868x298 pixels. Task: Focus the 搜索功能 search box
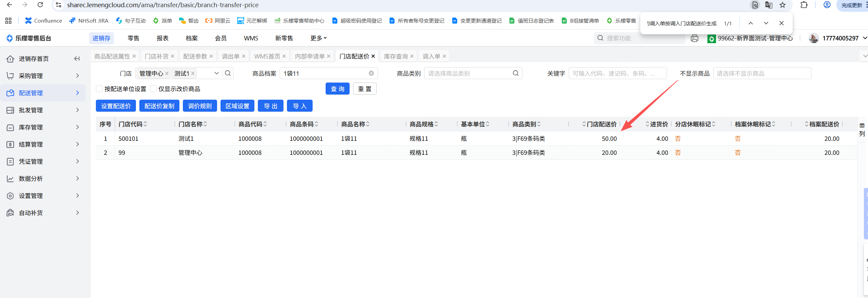[x=640, y=38]
